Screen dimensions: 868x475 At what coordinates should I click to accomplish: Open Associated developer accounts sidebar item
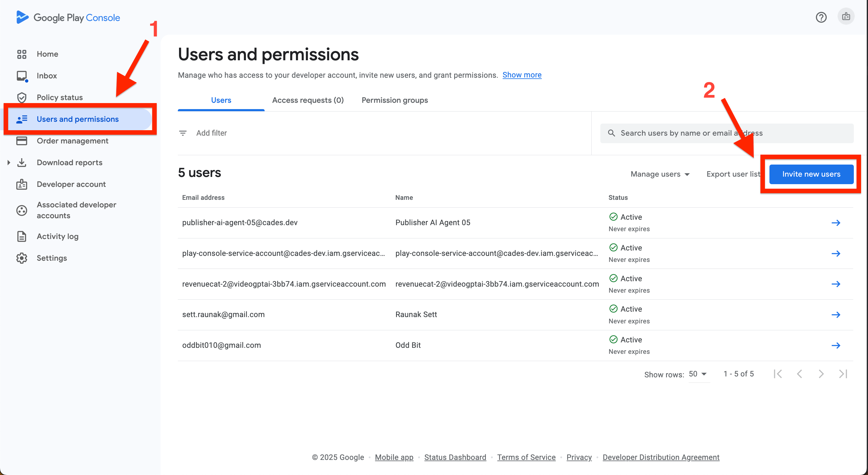76,210
